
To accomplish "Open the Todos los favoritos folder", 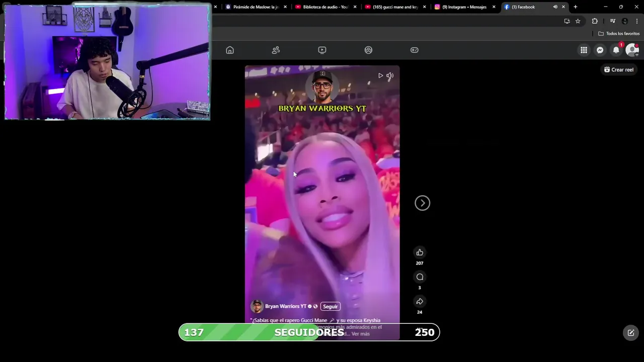I will [619, 34].
